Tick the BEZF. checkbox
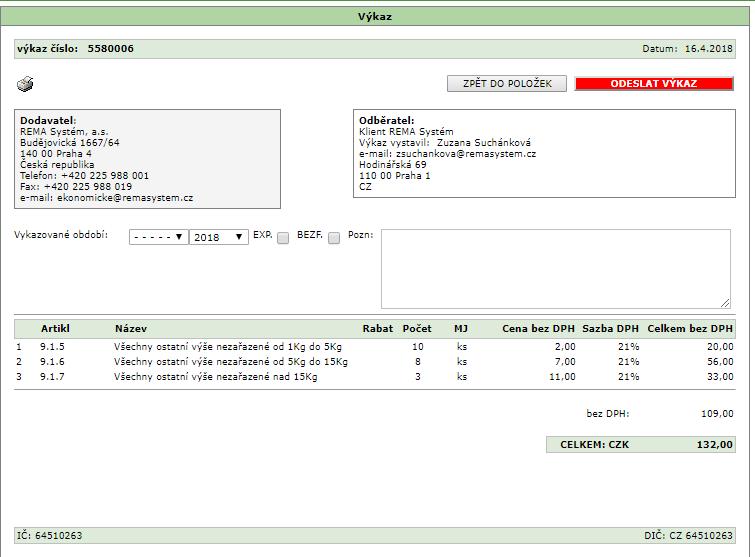The width and height of the screenshot is (755, 557). [x=334, y=238]
